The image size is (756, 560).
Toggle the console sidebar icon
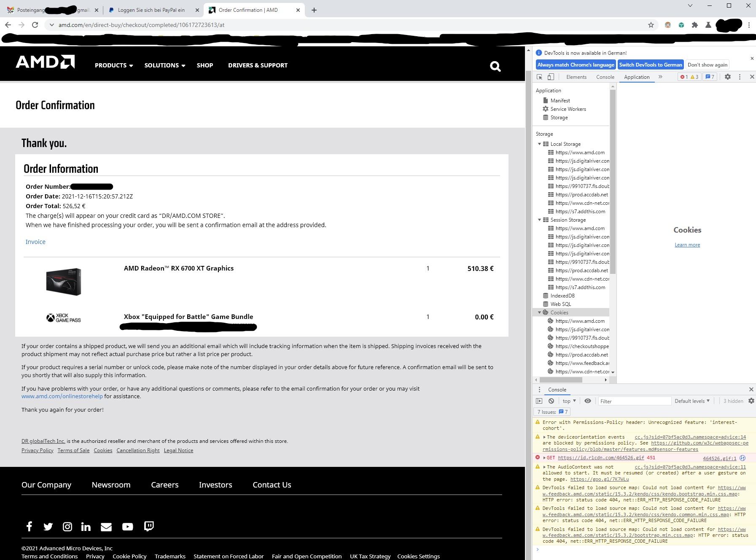tap(539, 401)
